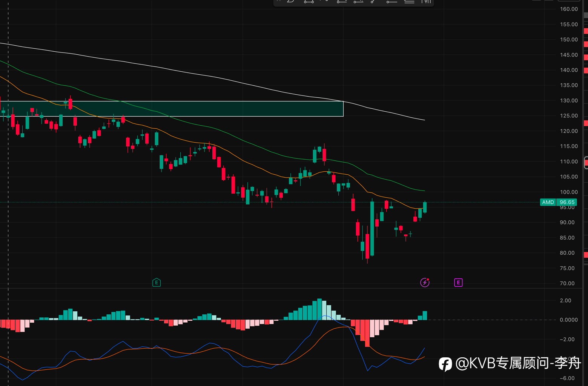The width and height of the screenshot is (588, 386).
Task: Click the 70.00 price axis label
Action: (x=567, y=283)
